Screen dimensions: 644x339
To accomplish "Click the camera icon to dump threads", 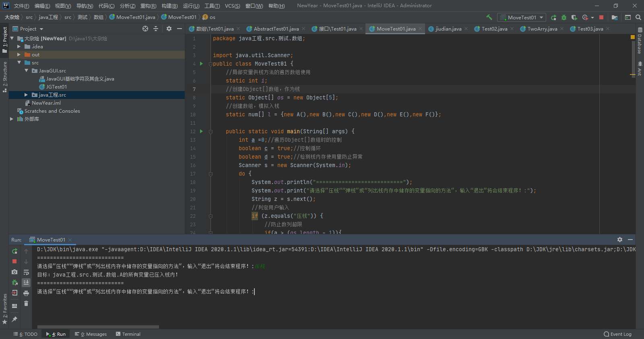I will pyautogui.click(x=14, y=272).
